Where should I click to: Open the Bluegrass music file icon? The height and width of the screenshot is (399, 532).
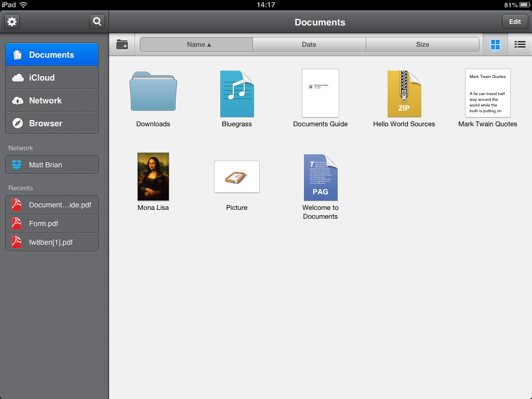pyautogui.click(x=237, y=94)
